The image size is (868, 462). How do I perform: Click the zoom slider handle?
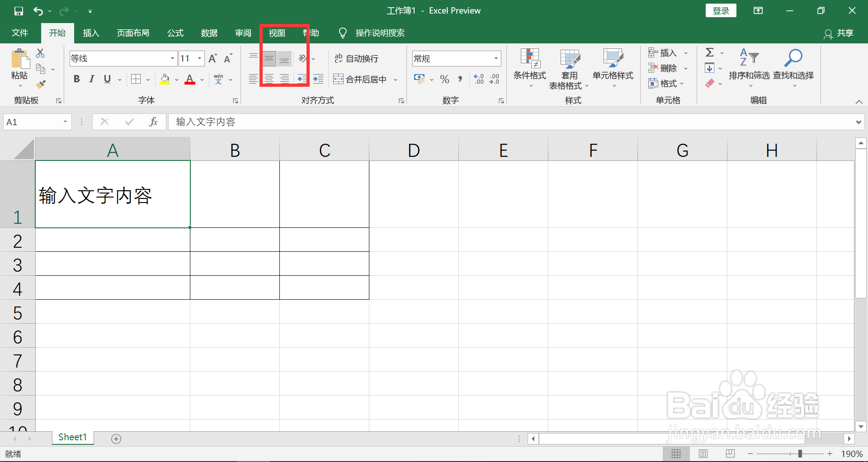pos(800,453)
